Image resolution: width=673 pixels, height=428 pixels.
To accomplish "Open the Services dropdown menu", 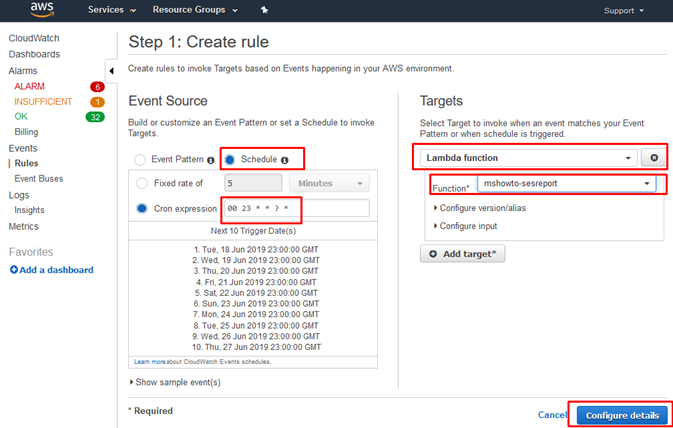I will (x=112, y=10).
